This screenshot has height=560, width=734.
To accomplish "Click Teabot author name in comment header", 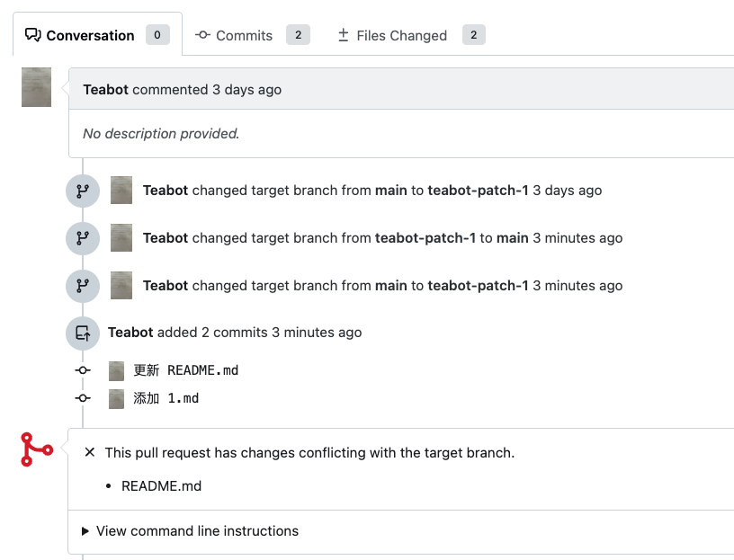I will pyautogui.click(x=105, y=90).
